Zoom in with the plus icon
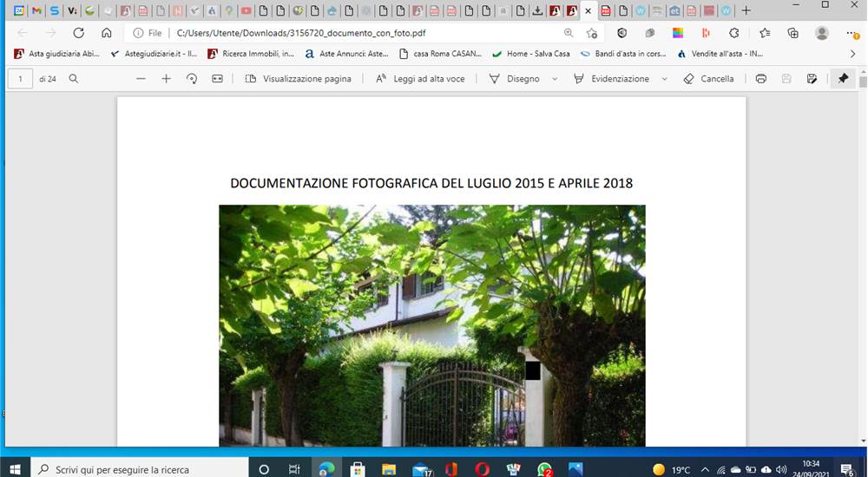The width and height of the screenshot is (868, 477). coord(166,79)
